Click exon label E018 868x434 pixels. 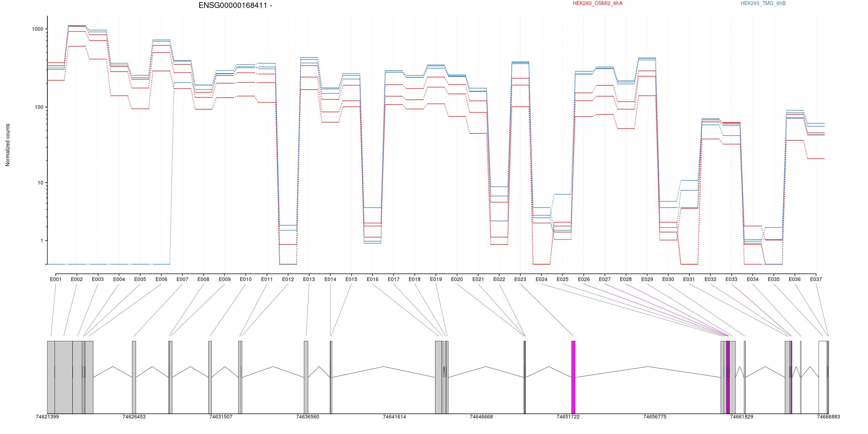[x=414, y=279]
